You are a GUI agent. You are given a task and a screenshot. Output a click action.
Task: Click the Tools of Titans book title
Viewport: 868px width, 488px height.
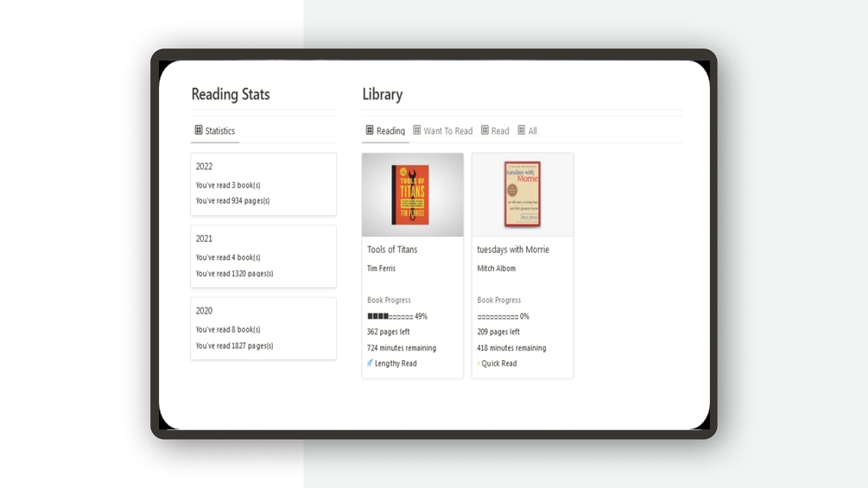[x=392, y=250]
